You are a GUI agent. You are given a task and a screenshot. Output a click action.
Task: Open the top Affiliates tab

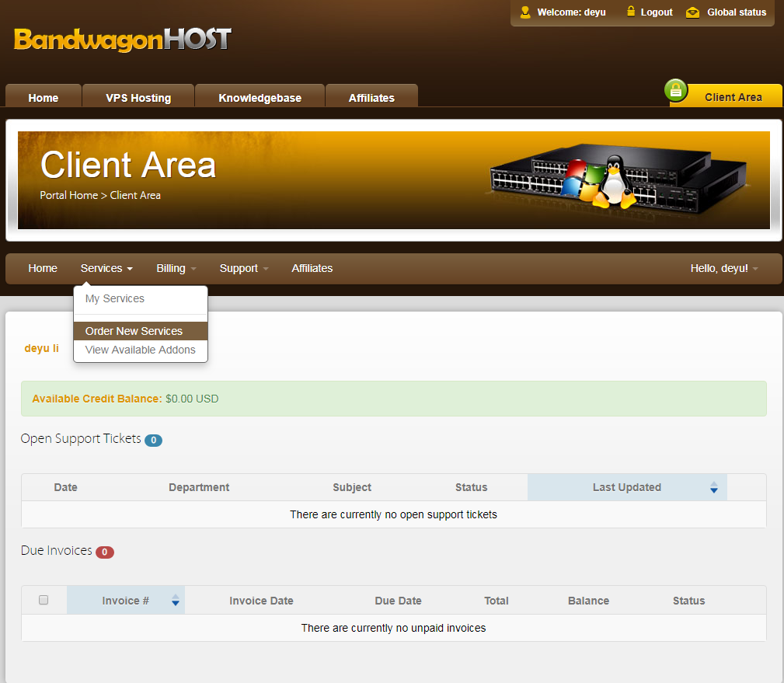coord(371,97)
